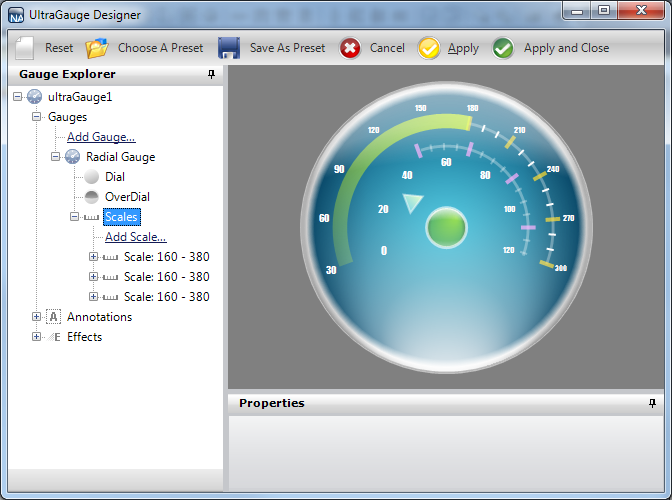Expand the Effects node
Screen dimensions: 672x500
pyautogui.click(x=36, y=336)
